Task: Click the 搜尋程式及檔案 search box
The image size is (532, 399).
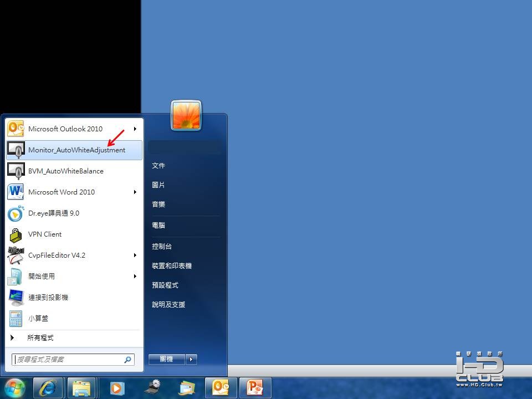Action: [x=73, y=360]
